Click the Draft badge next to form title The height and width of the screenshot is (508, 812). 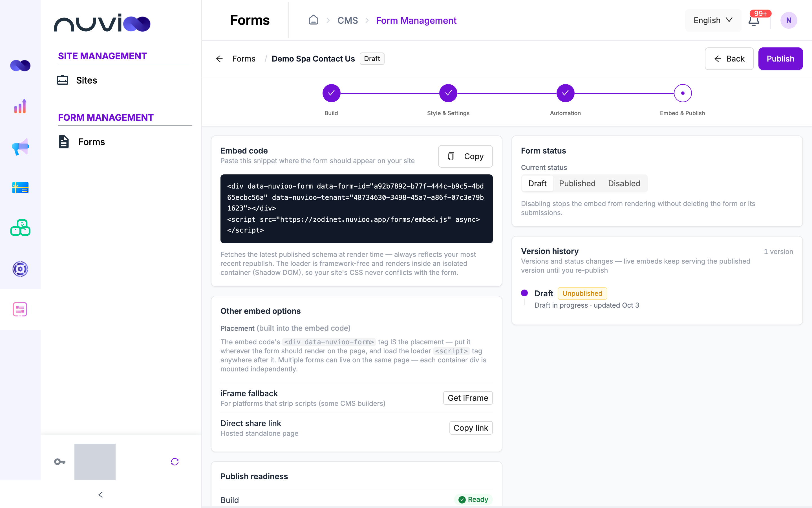coord(372,59)
